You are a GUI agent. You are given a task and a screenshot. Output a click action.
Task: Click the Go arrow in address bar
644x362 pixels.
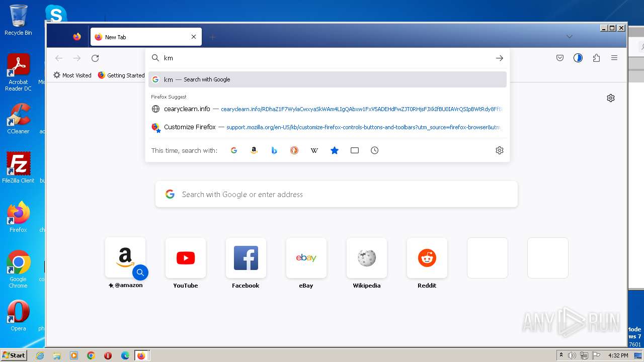coord(500,58)
